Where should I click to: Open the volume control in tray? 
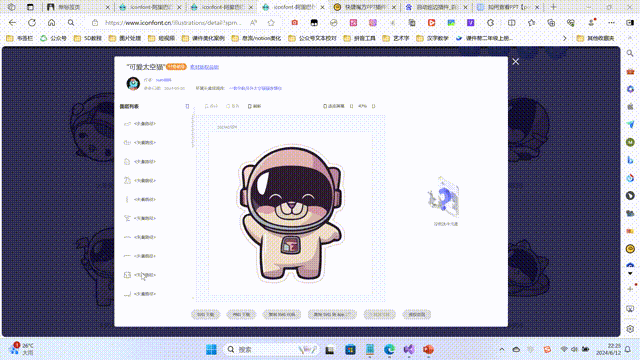pos(574,349)
